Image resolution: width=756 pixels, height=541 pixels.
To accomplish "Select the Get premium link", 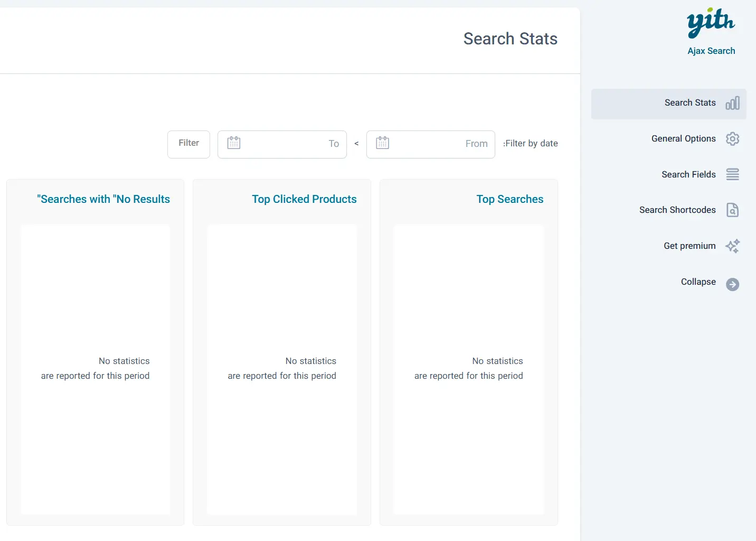I will click(x=669, y=246).
